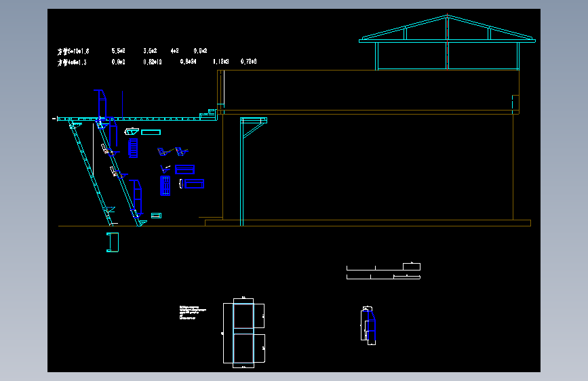Click the small white notes text block near the bottom

[193, 313]
